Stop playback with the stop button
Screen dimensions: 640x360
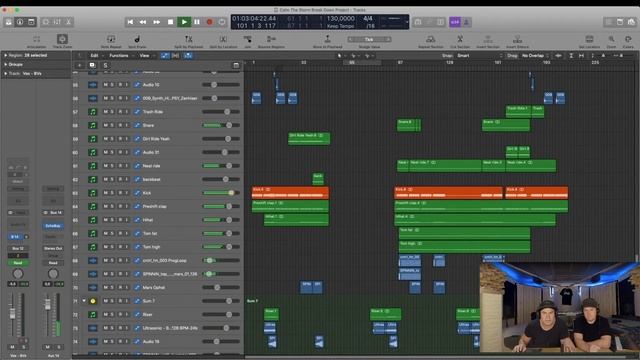coord(170,22)
